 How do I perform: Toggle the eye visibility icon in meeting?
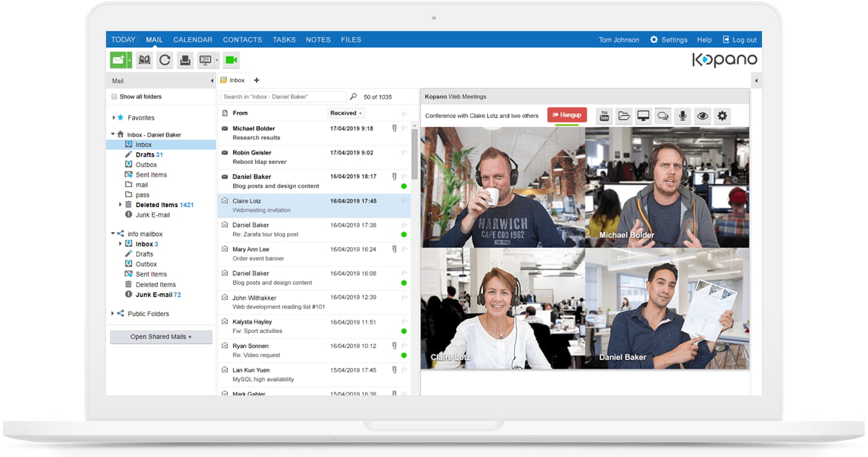tap(702, 116)
